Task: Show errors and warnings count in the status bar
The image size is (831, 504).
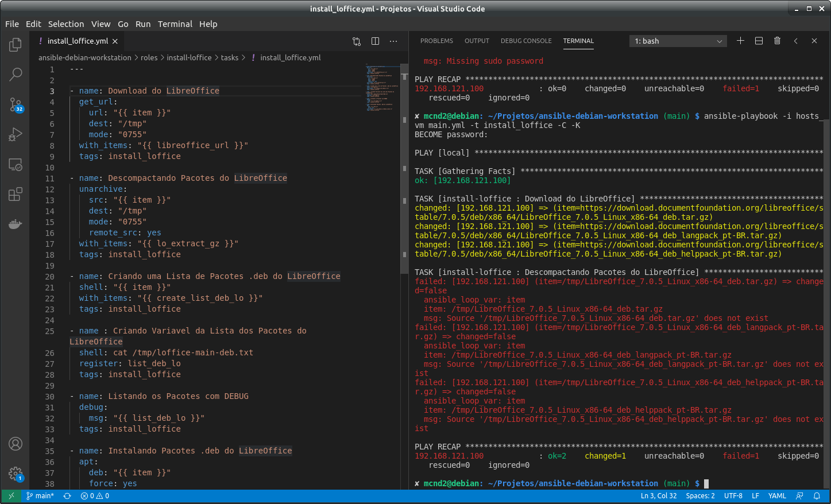Action: pyautogui.click(x=95, y=496)
